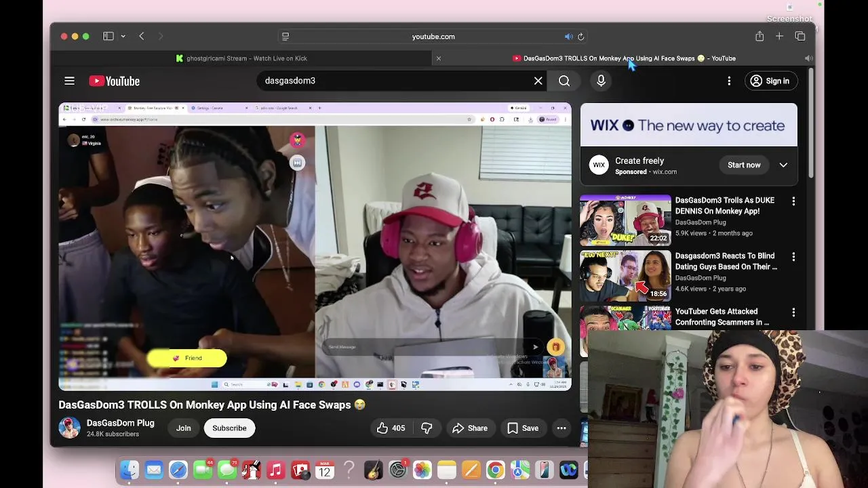Clear the dasgasdom3 search text
This screenshot has width=868, height=488.
pyautogui.click(x=538, y=81)
